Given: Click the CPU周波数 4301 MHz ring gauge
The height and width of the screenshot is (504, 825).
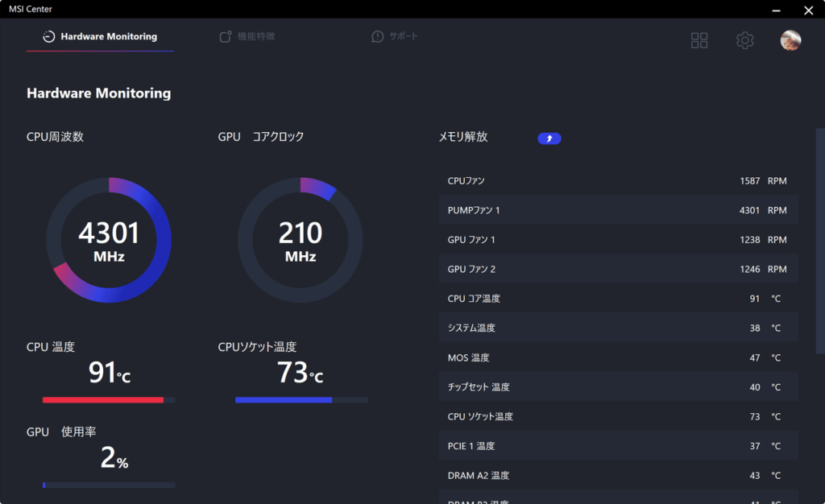Looking at the screenshot, I should pyautogui.click(x=109, y=240).
